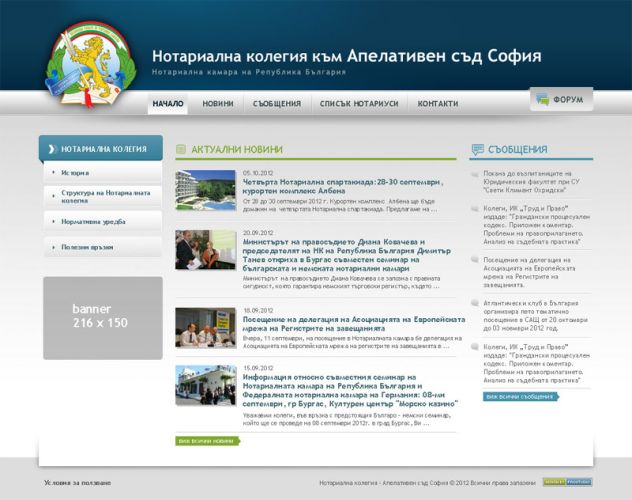The width and height of the screenshot is (632, 500).
Task: Click the speech bubble icon beside СЪОБЩЕНИЯ heading
Action: (478, 149)
